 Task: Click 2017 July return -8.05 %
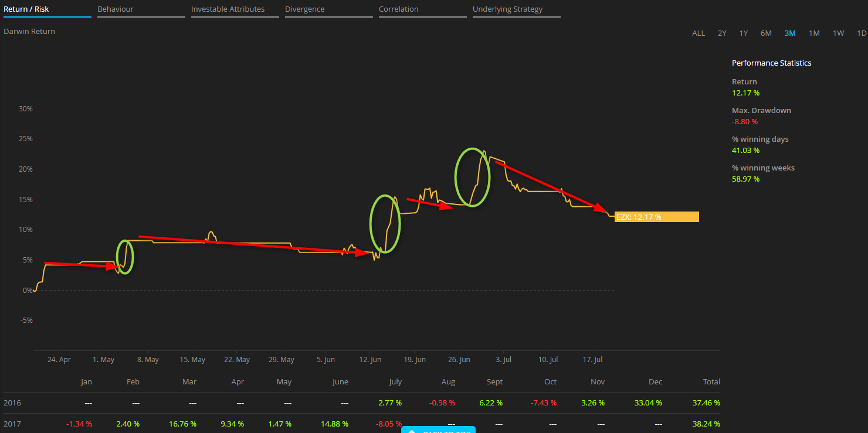pos(388,424)
